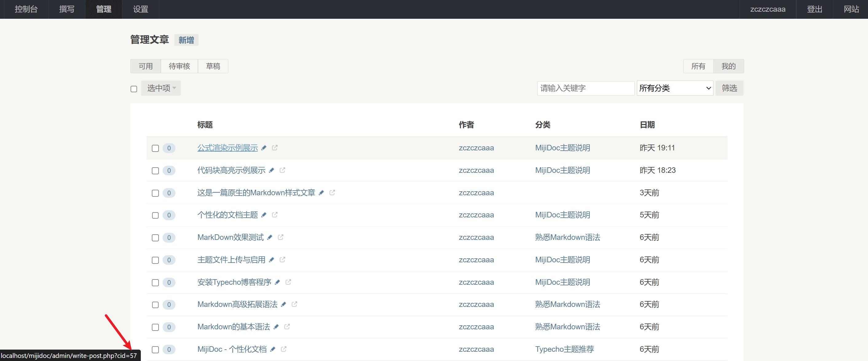The image size is (868, 361).
Task: Click pencil icon next to 主题文件上传与启用
Action: coord(271,260)
